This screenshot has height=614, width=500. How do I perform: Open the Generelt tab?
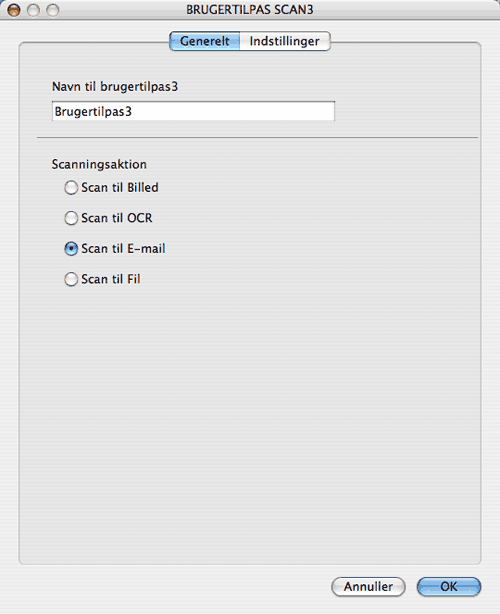click(204, 41)
